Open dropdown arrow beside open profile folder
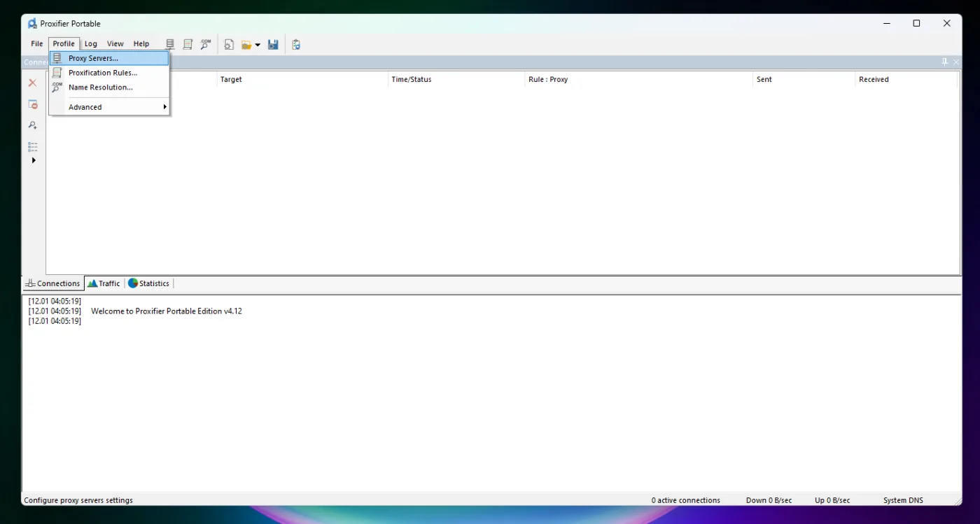 [x=258, y=45]
